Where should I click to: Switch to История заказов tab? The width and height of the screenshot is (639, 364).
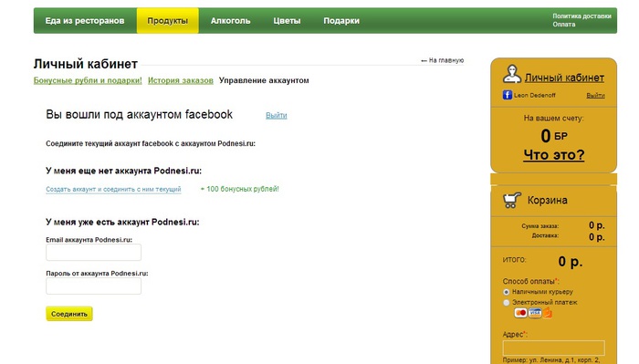pyautogui.click(x=181, y=80)
